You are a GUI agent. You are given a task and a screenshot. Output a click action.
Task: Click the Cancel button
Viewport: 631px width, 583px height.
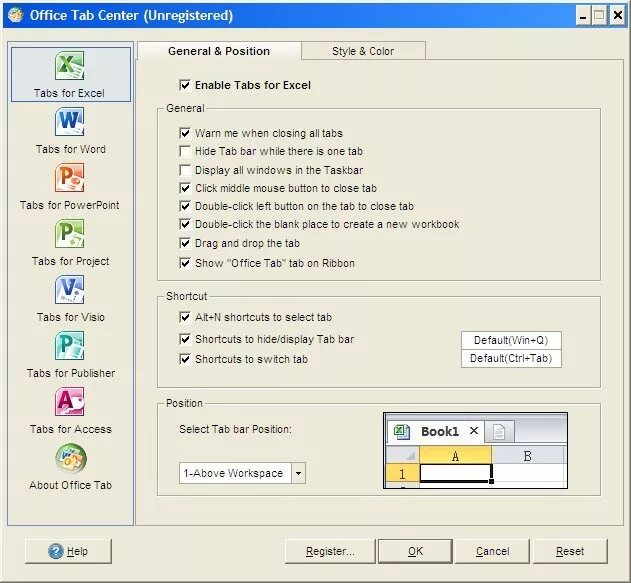click(492, 551)
